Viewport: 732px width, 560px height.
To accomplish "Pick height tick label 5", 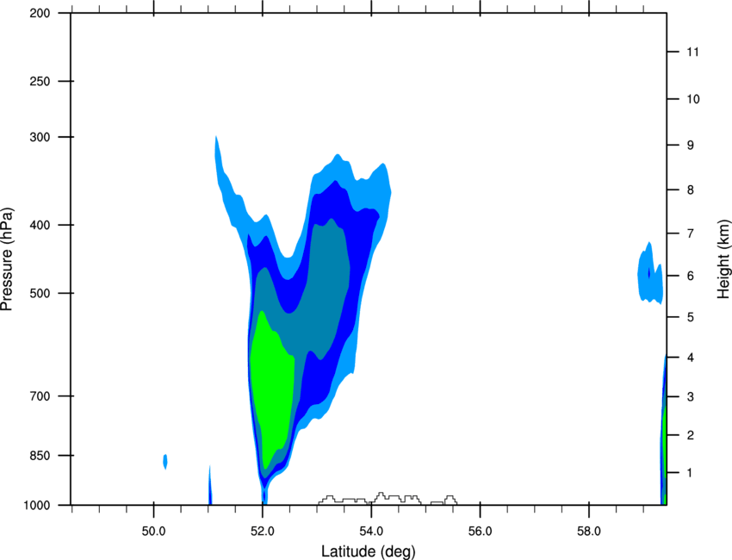I will point(691,317).
